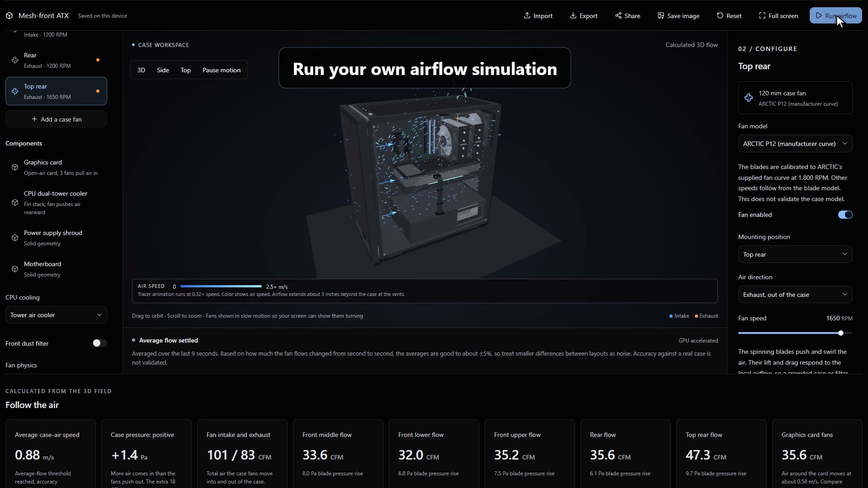The height and width of the screenshot is (488, 868).
Task: Click the Fan intake and exhaust card
Action: 242,454
